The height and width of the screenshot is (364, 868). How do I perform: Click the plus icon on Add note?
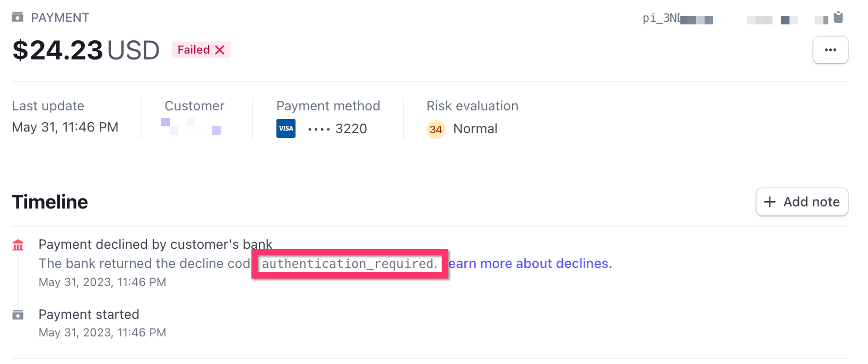click(769, 202)
